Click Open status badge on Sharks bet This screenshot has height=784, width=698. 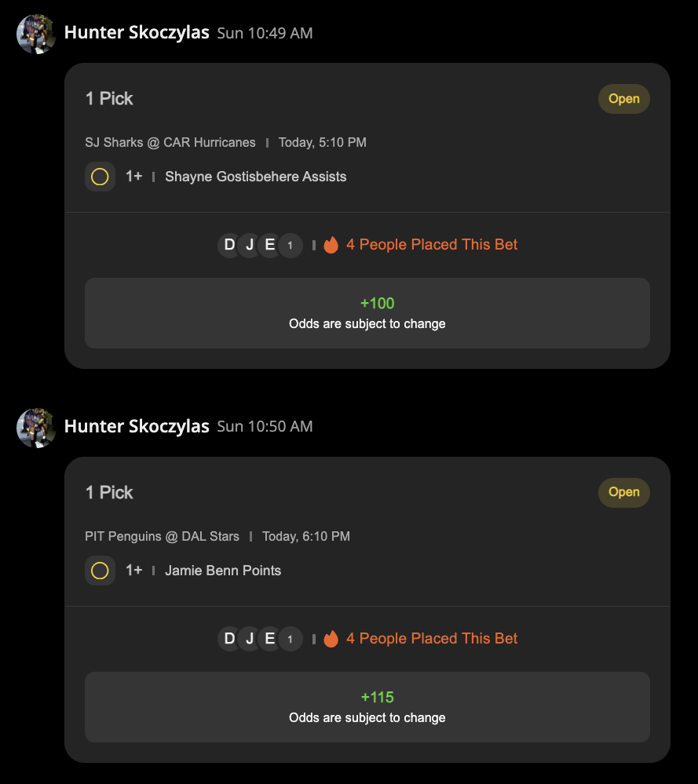pyautogui.click(x=624, y=99)
